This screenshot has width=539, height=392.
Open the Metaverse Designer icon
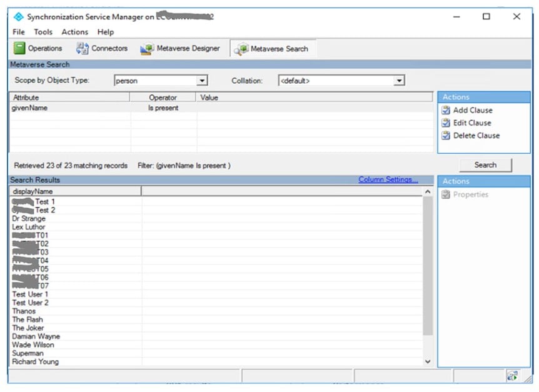coord(147,48)
